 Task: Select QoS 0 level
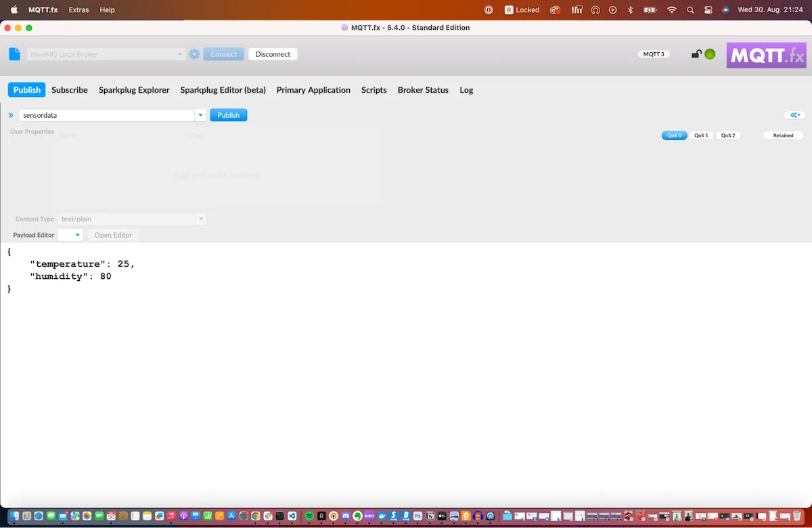(x=674, y=135)
